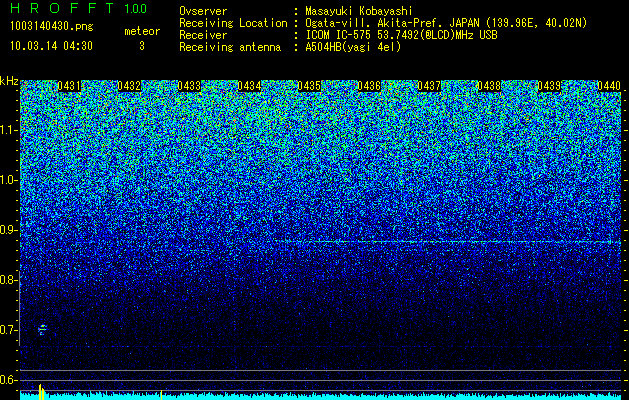Click the A504HB(yagi 4el) antenna text
Image resolution: width=629 pixels, height=400 pixels.
[353, 47]
